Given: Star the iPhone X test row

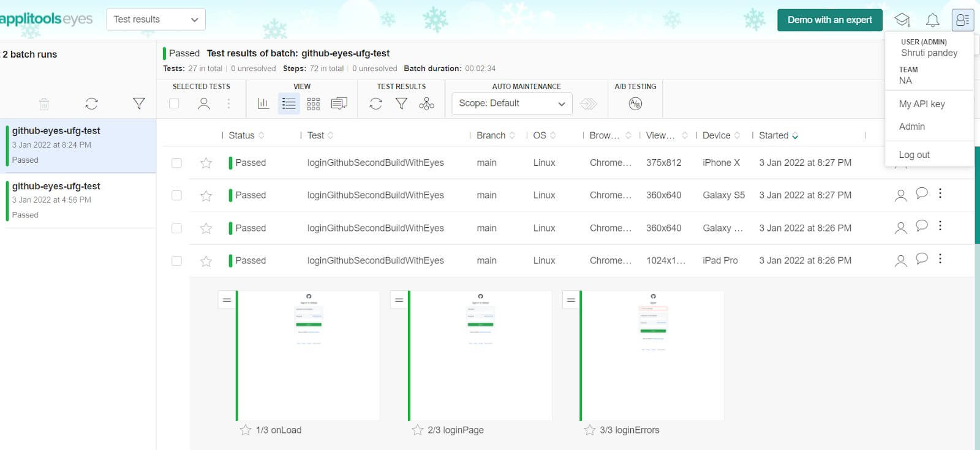Looking at the screenshot, I should point(206,163).
